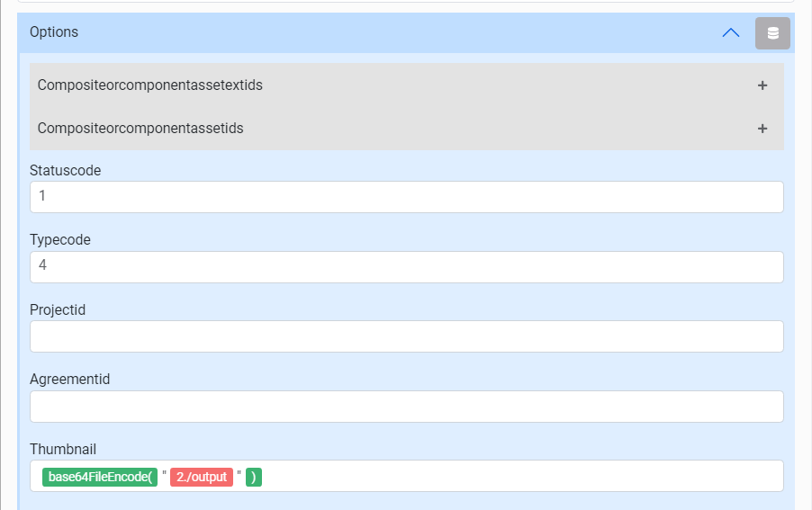812x510 pixels.
Task: Click into the empty Agreementid field
Action: (406, 407)
